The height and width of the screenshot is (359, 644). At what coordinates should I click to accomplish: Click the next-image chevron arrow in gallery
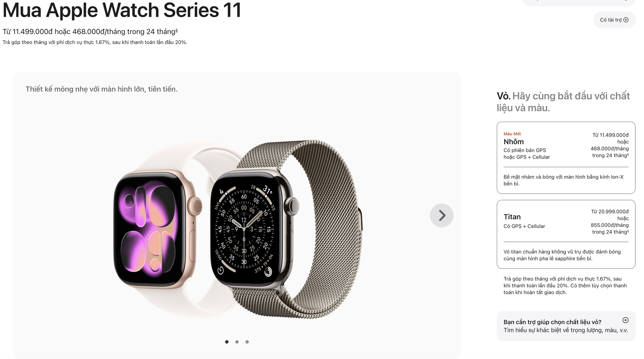(x=441, y=216)
